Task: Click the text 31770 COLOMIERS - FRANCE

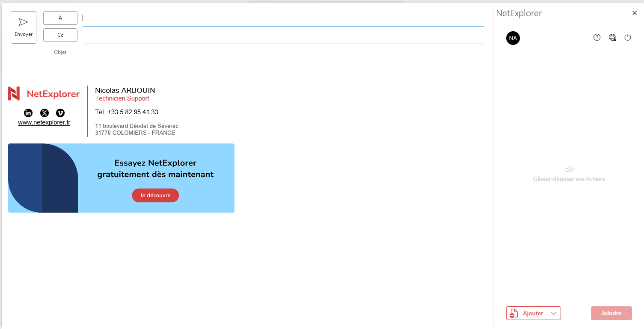Action: coord(135,133)
